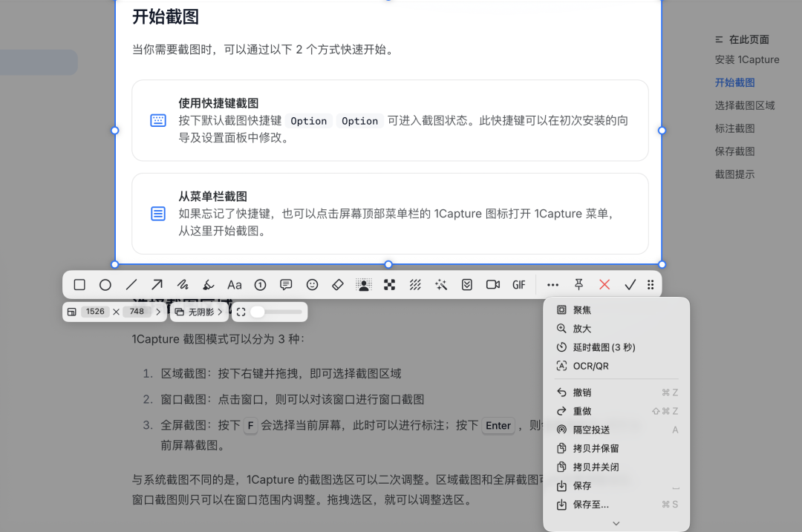Expand more menu items with bottom chevron
Screen dimensions: 802x532
pos(616,523)
